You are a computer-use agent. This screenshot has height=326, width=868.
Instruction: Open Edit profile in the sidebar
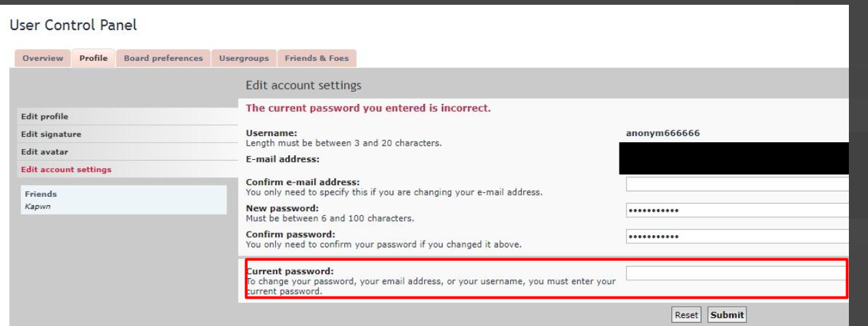point(45,117)
